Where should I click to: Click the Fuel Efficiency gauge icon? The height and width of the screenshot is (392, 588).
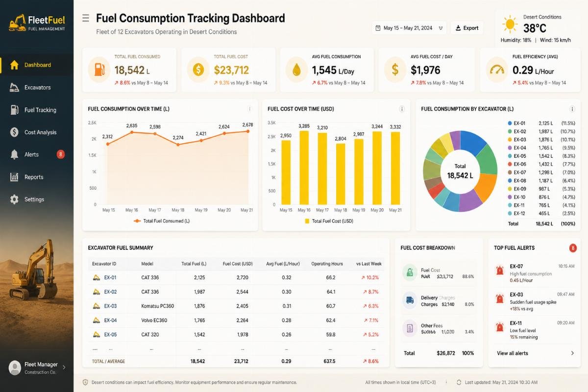pyautogui.click(x=496, y=70)
